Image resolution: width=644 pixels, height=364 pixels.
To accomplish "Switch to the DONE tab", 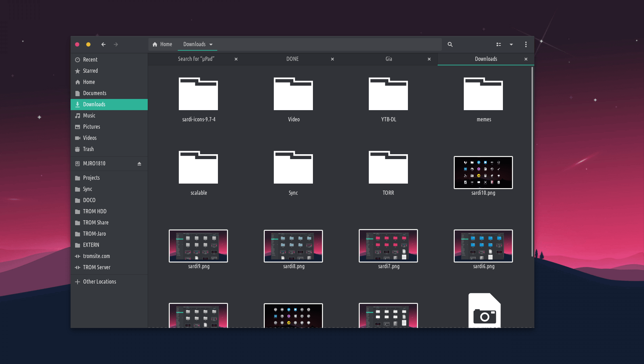I will tap(292, 59).
